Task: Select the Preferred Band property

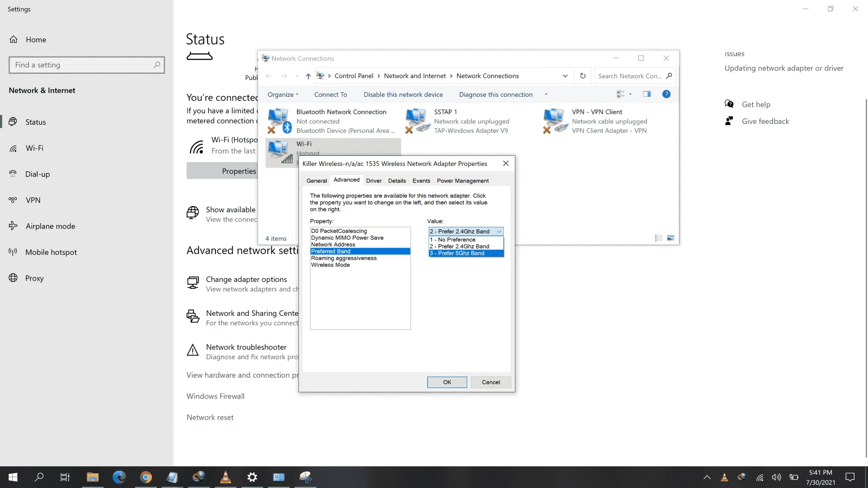Action: 360,251
